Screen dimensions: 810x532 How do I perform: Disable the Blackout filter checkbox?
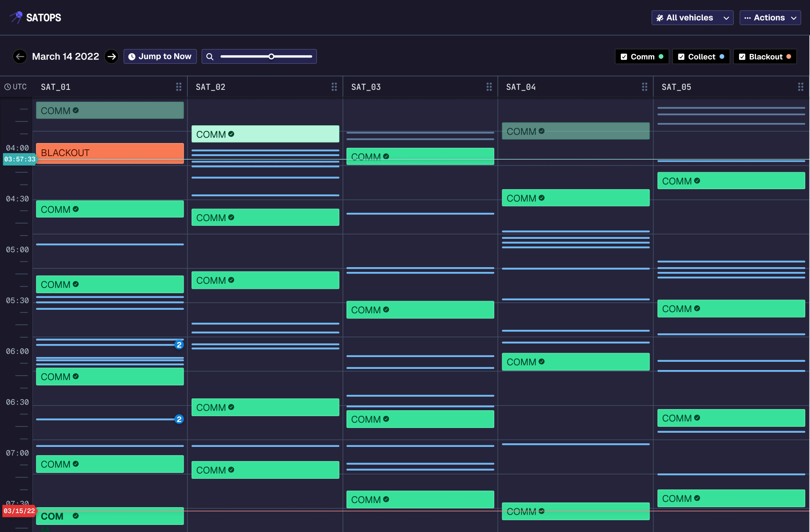(x=742, y=57)
